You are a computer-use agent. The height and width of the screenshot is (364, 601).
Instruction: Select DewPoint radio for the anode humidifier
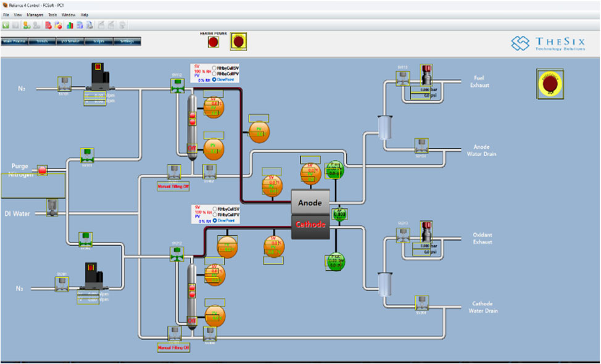tap(214, 80)
